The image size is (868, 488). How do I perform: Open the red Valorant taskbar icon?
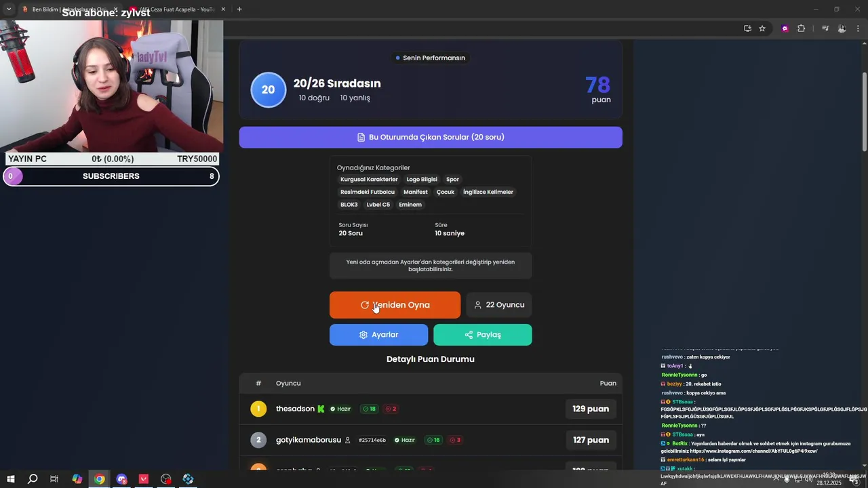click(x=144, y=479)
